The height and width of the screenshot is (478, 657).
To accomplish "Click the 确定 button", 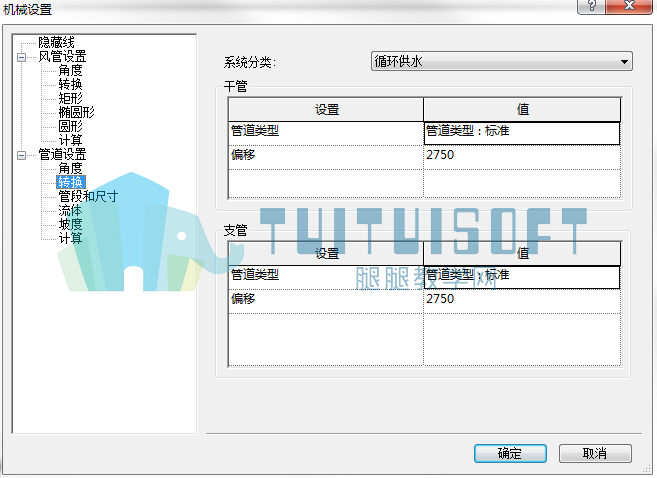I will tap(510, 453).
